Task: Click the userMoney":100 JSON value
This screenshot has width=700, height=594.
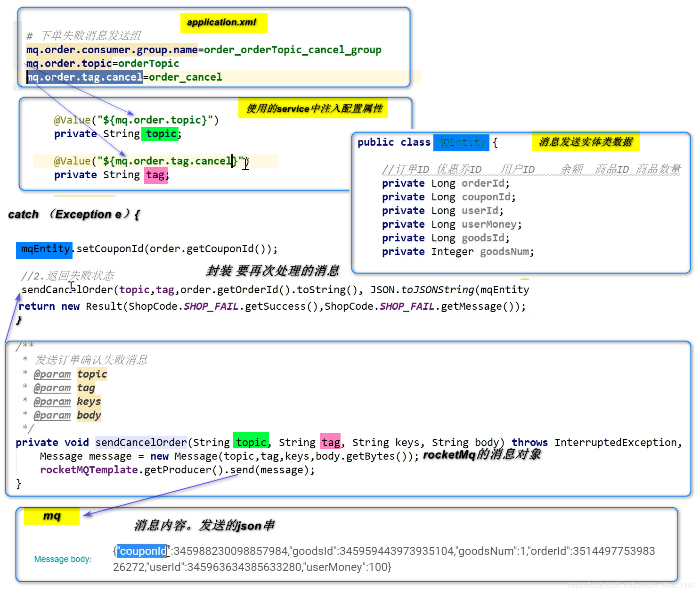Action: tap(347, 567)
